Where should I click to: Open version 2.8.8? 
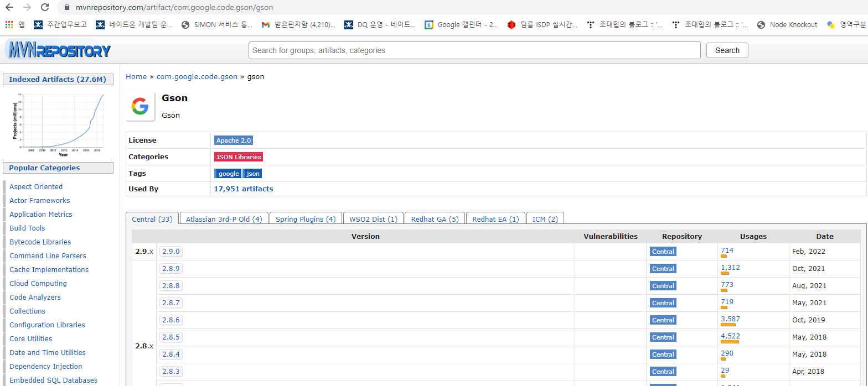click(x=171, y=285)
